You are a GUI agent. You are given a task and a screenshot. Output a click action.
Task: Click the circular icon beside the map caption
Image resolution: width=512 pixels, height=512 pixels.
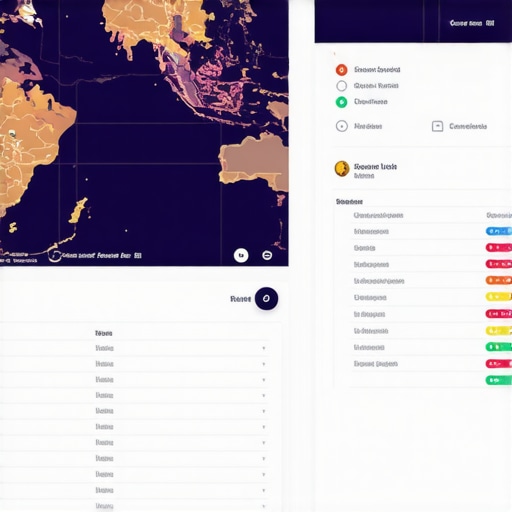click(55, 256)
